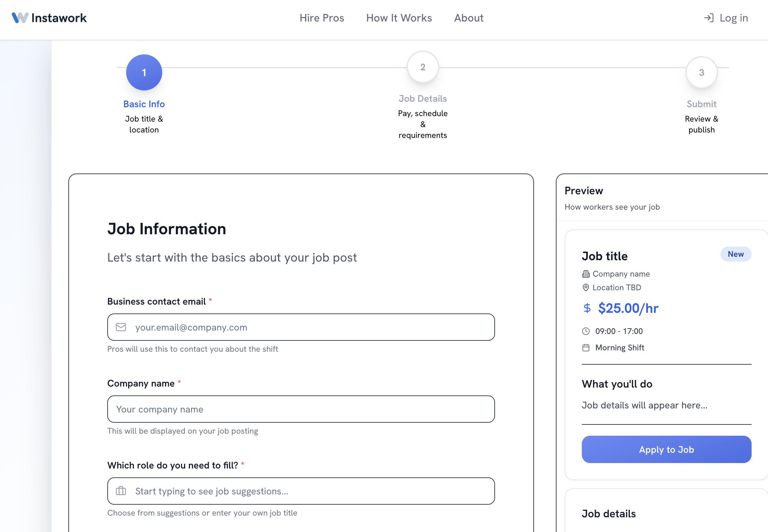This screenshot has width=768, height=532.
Task: Click 'Pros will use this to contact you' hint
Action: click(x=193, y=349)
